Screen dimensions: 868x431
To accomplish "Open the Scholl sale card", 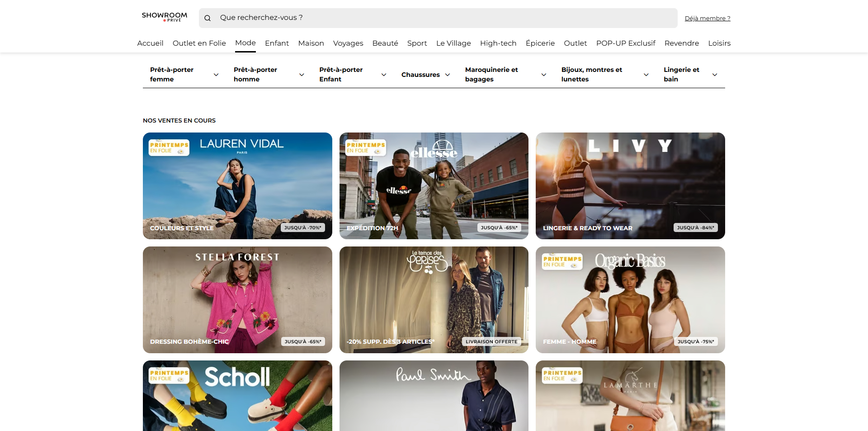I will [237, 396].
